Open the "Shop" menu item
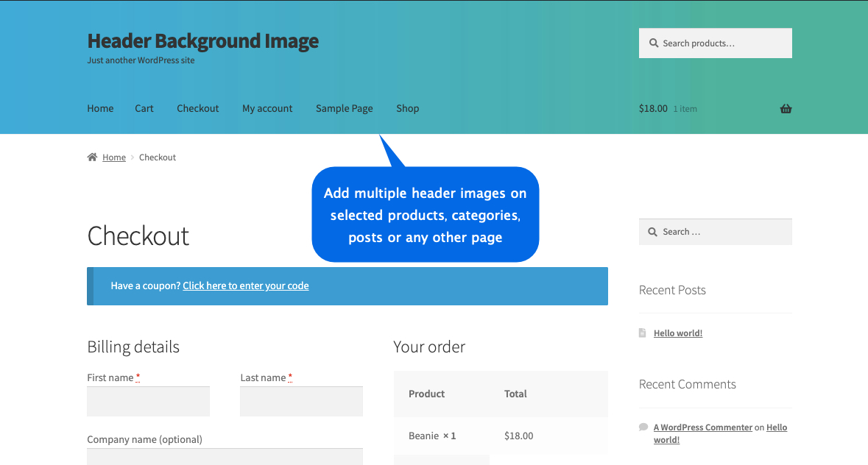 (x=407, y=108)
